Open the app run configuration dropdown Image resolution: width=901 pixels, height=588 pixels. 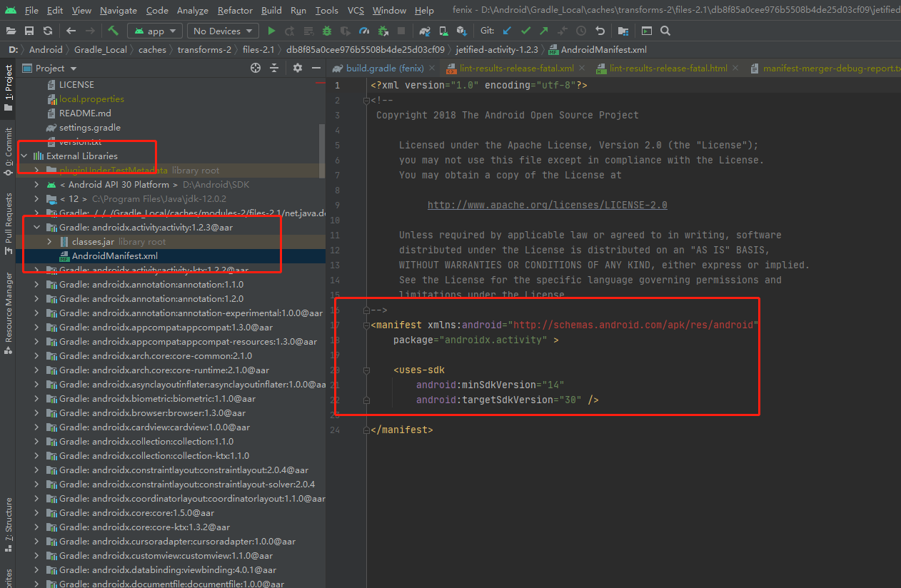[153, 31]
